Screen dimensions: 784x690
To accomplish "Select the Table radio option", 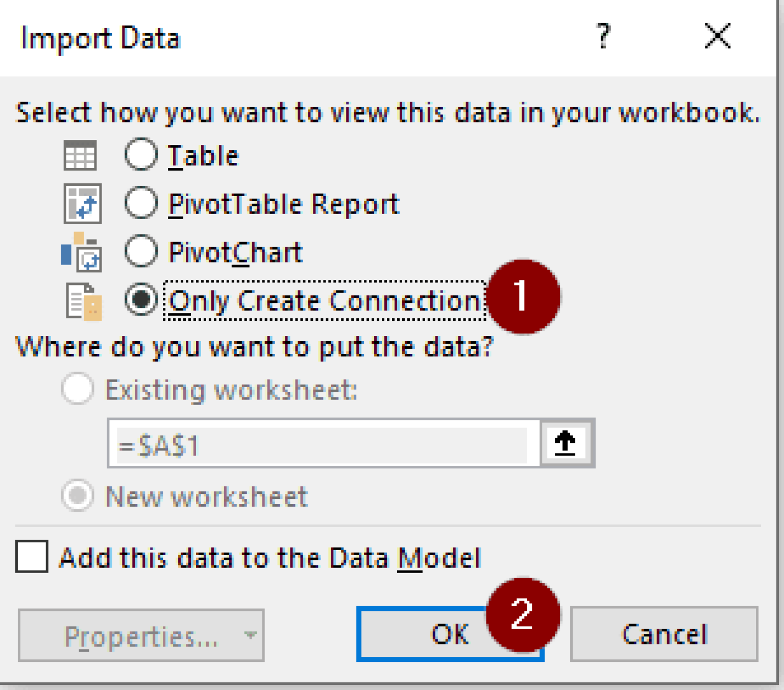I will tap(141, 155).
